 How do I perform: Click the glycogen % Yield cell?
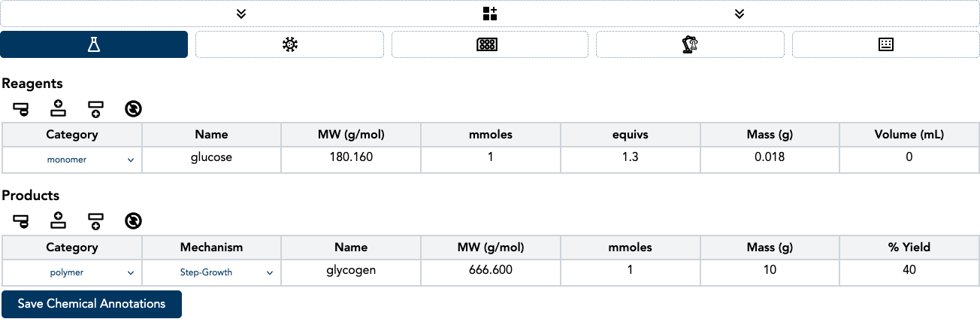(x=909, y=270)
